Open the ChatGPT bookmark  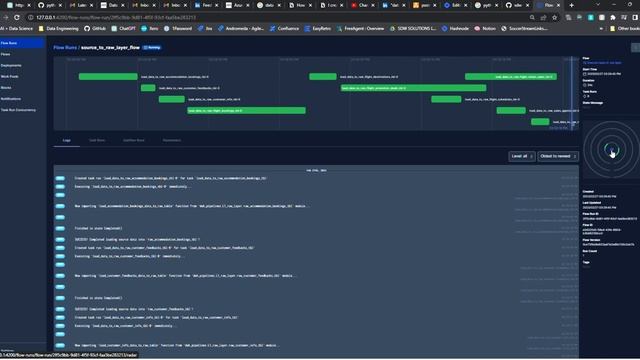tap(123, 29)
